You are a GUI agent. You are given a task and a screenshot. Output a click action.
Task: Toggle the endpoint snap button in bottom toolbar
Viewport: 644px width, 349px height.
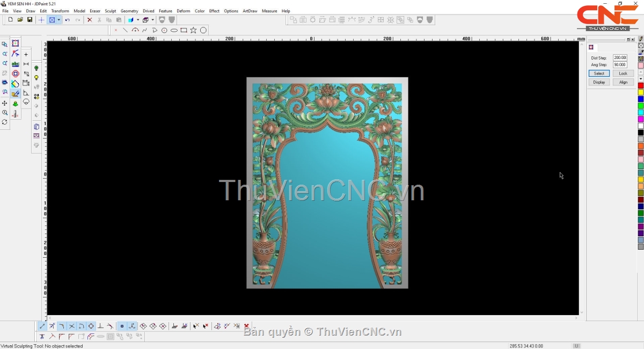pyautogui.click(x=42, y=326)
